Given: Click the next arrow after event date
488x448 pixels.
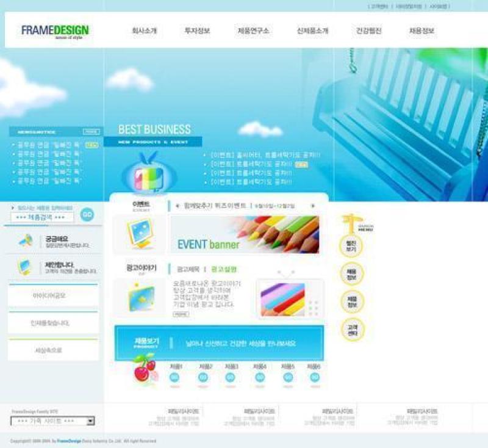Looking at the screenshot, I should point(312,206).
